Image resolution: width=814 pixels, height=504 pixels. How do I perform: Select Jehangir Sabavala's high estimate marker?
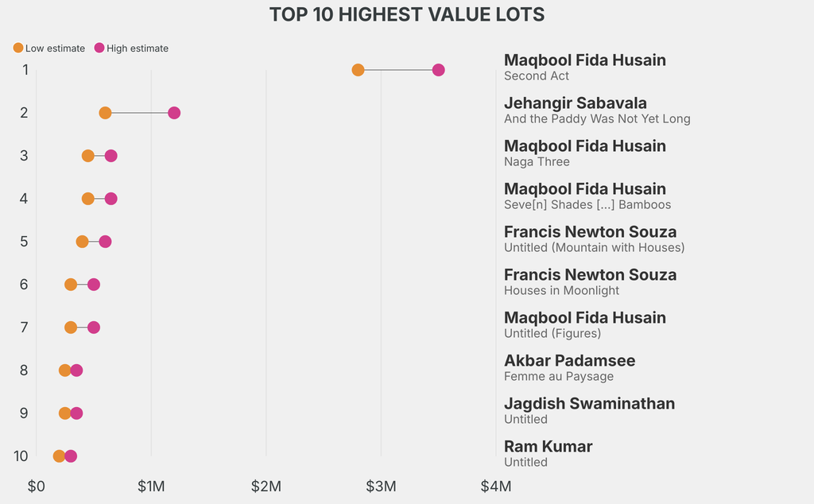(174, 113)
